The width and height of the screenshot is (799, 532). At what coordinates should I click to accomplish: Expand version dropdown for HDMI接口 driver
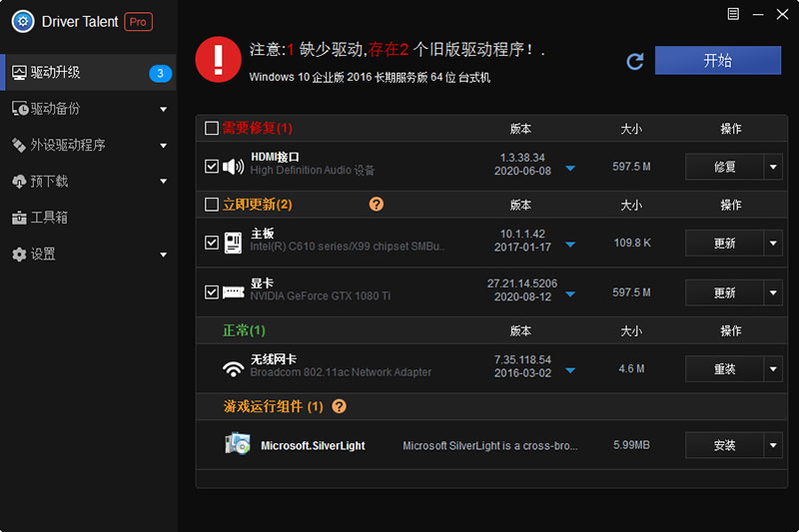click(x=570, y=168)
